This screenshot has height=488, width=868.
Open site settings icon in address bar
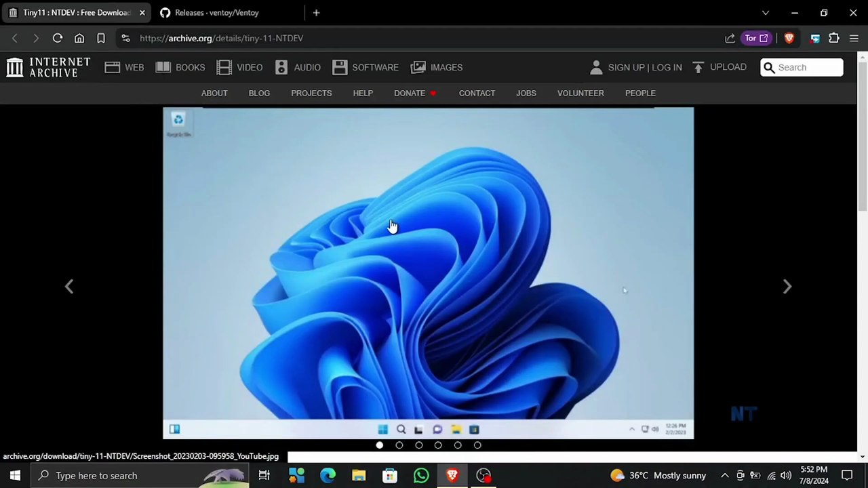coord(125,38)
